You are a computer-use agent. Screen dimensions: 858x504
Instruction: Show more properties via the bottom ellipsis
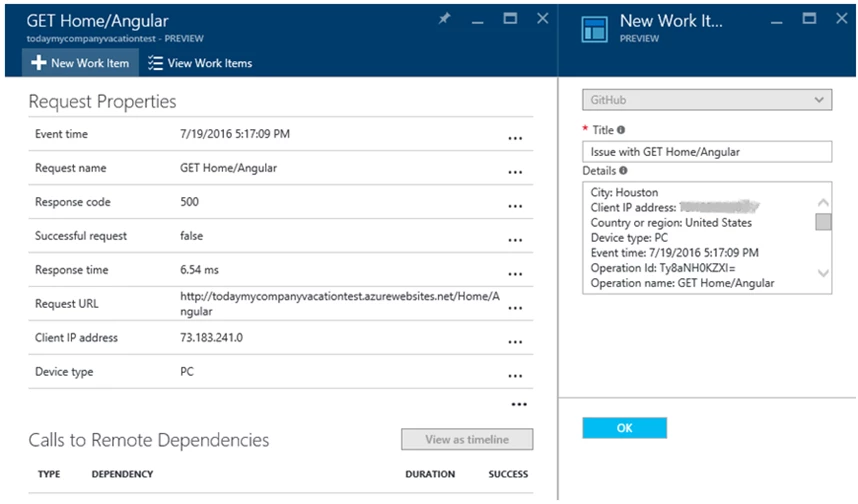pyautogui.click(x=519, y=404)
